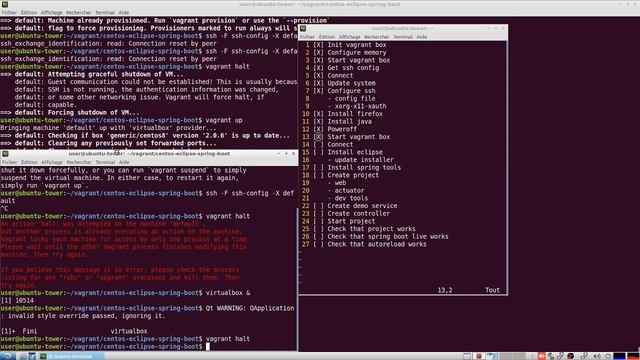Click 'Create controller' checklist line
The image size is (640, 360).
click(358, 213)
